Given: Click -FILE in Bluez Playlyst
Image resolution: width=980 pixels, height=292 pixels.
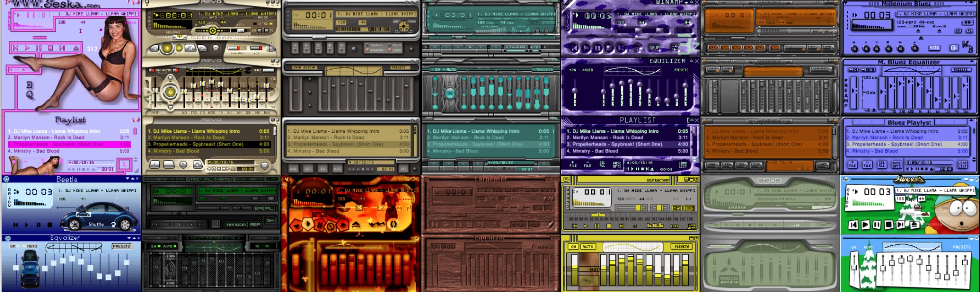Looking at the screenshot, I should tap(867, 164).
